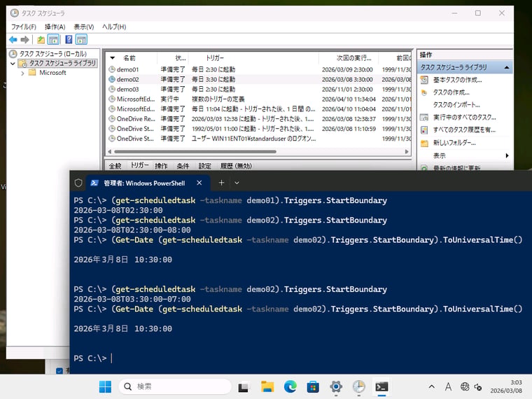The height and width of the screenshot is (399, 532).
Task: Click 実行中のすべてのタスク... action
Action: 465,118
